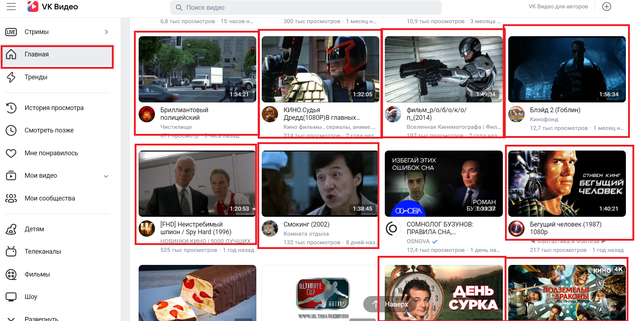Click the monitor icon for Шоу
Screen dimensions: 644x321
coord(11,297)
